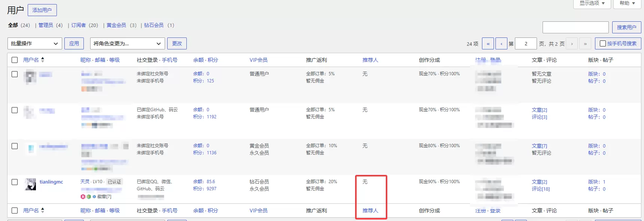Open the 天灵 nickname link
Viewport: 644px width, 221px height.
85,182
